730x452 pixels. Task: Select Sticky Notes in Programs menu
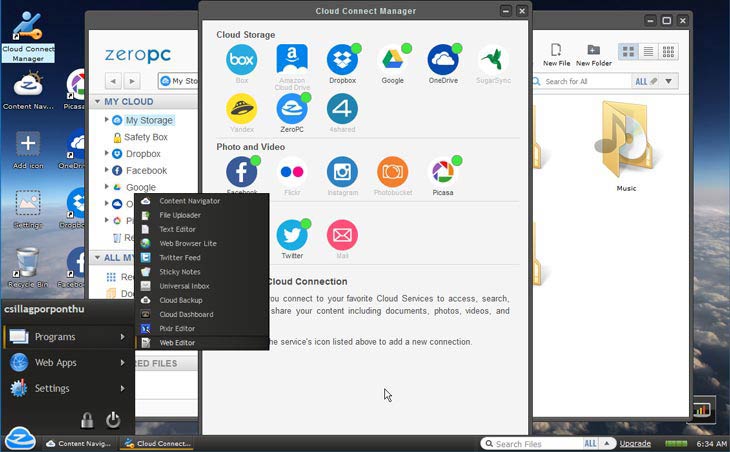coord(180,272)
